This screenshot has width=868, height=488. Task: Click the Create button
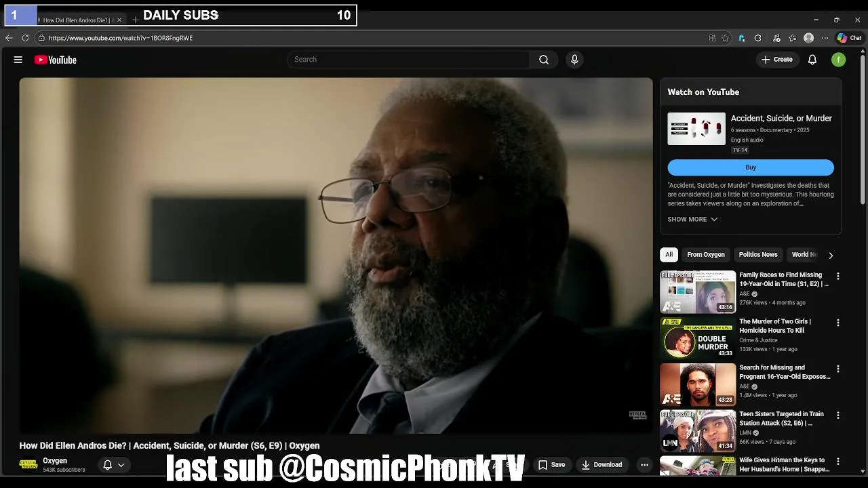(776, 60)
